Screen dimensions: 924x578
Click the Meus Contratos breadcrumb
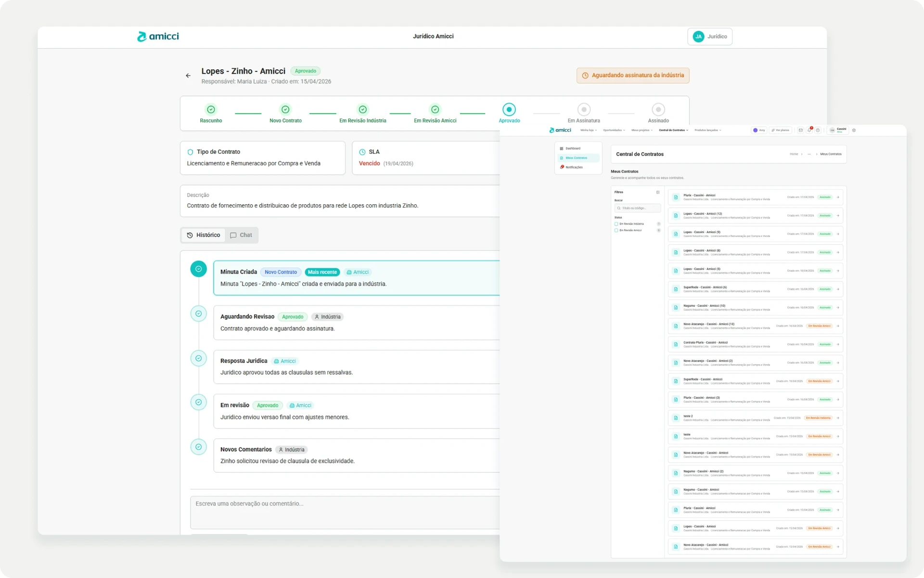click(831, 154)
